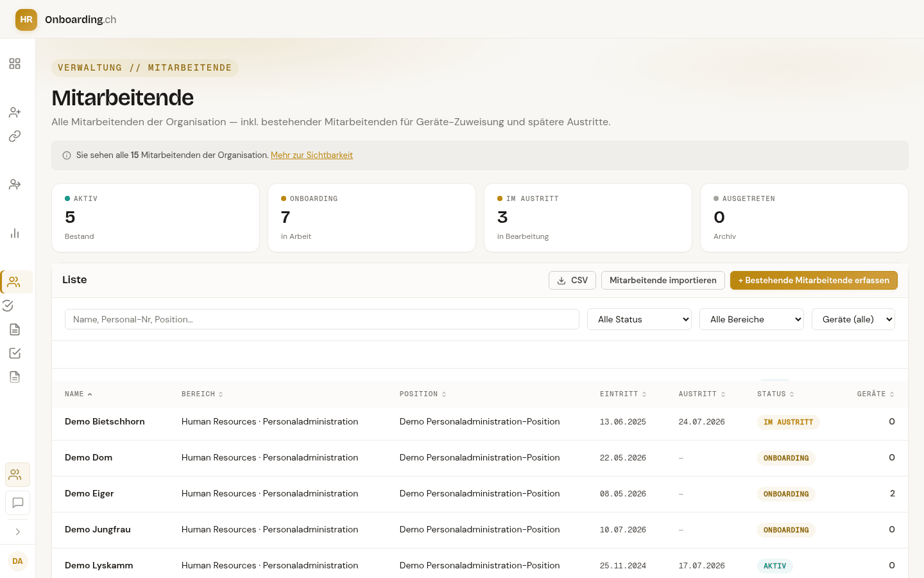Select the Aktiv summary card
The height and width of the screenshot is (578, 924).
(155, 218)
